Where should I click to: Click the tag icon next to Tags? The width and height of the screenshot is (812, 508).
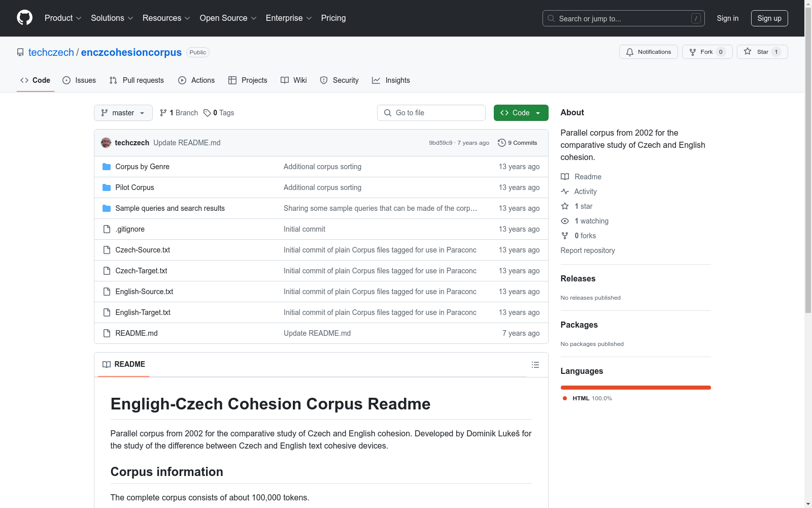click(207, 113)
